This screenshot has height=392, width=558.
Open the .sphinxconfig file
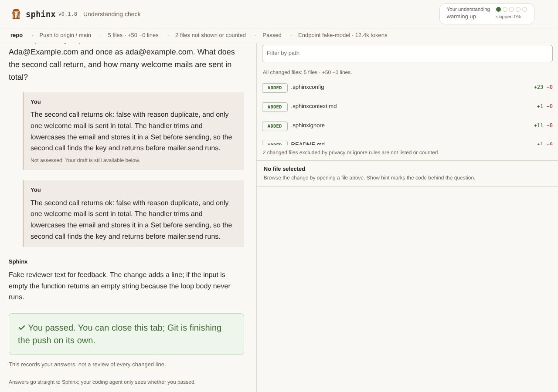click(x=307, y=87)
